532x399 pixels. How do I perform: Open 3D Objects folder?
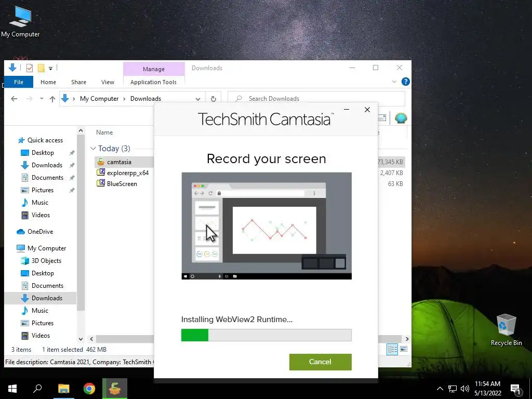point(46,261)
